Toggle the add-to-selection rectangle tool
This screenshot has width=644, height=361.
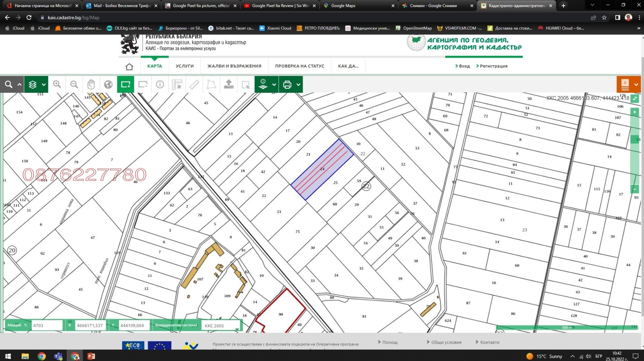pos(126,84)
